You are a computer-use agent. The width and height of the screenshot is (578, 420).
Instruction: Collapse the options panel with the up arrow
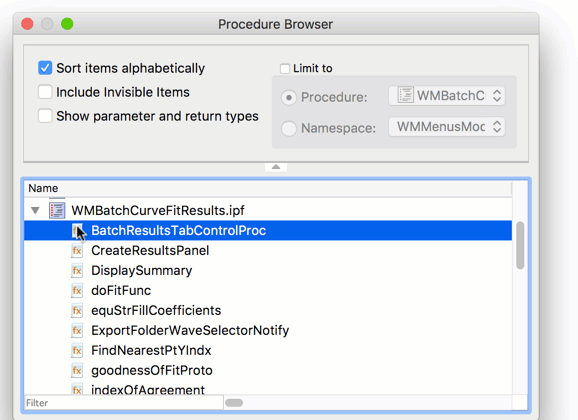click(x=276, y=167)
